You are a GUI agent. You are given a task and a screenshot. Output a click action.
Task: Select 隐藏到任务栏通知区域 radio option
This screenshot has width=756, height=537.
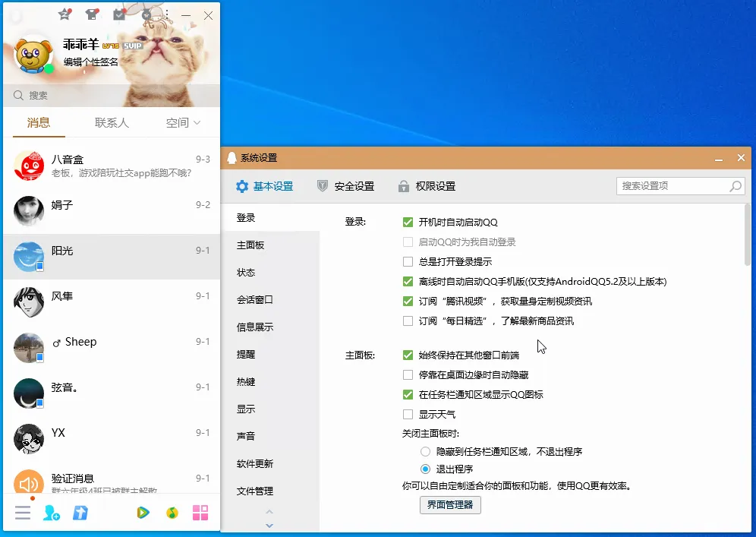coord(425,452)
